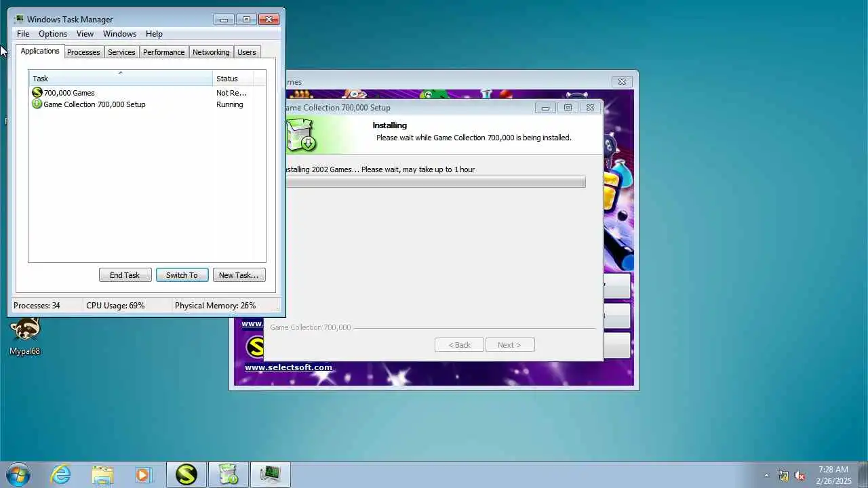The height and width of the screenshot is (488, 868).
Task: Open the clock showing 7:28 AM
Action: [833, 474]
